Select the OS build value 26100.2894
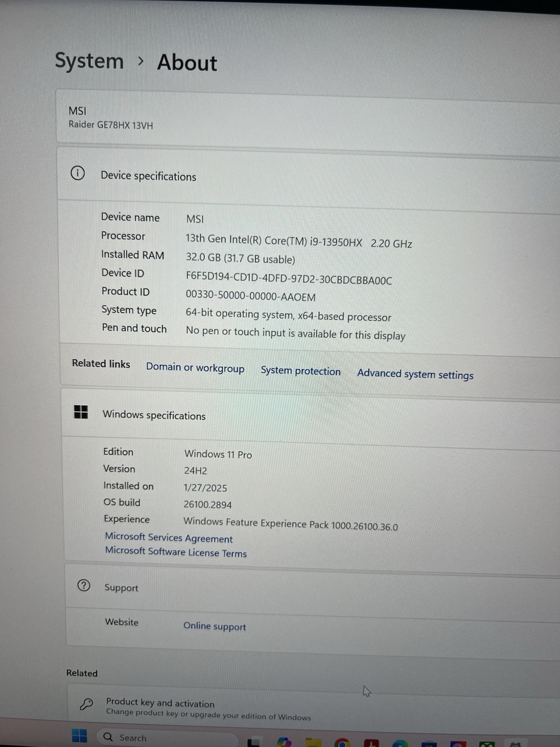 pos(208,504)
